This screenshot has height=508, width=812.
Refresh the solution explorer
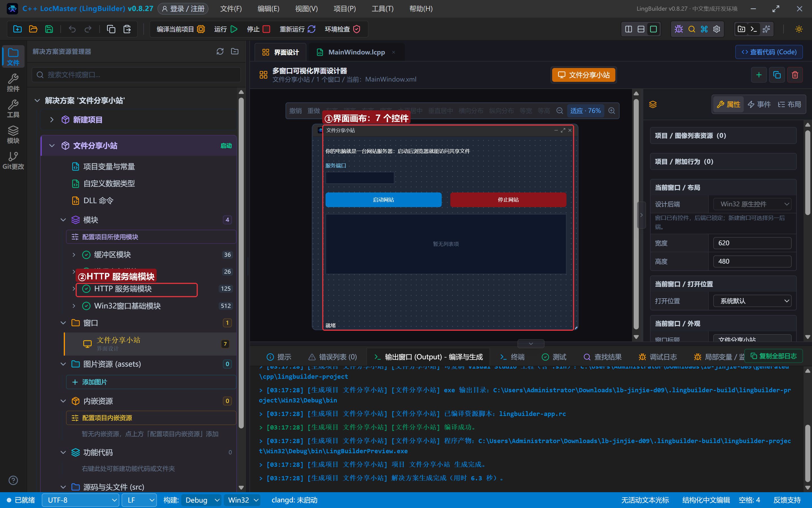click(x=220, y=51)
